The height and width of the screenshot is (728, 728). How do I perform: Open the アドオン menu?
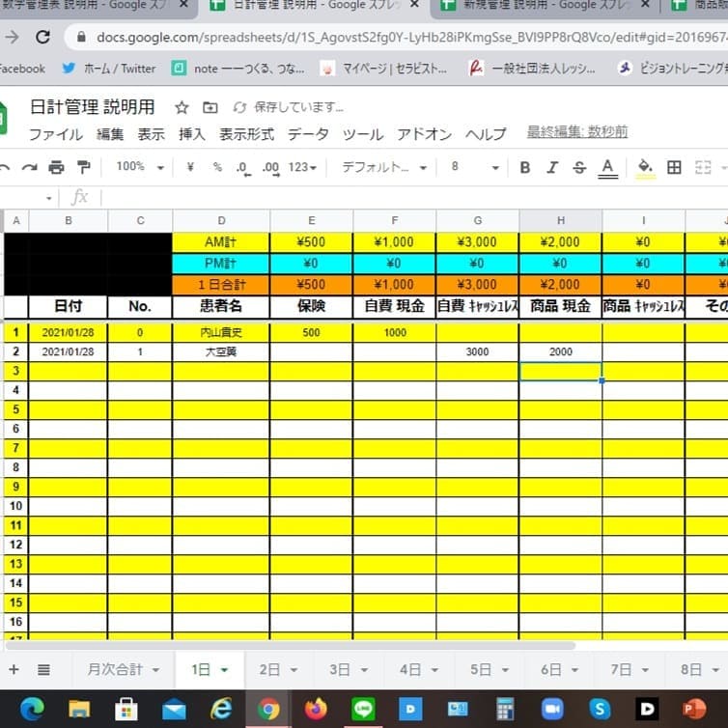point(425,134)
